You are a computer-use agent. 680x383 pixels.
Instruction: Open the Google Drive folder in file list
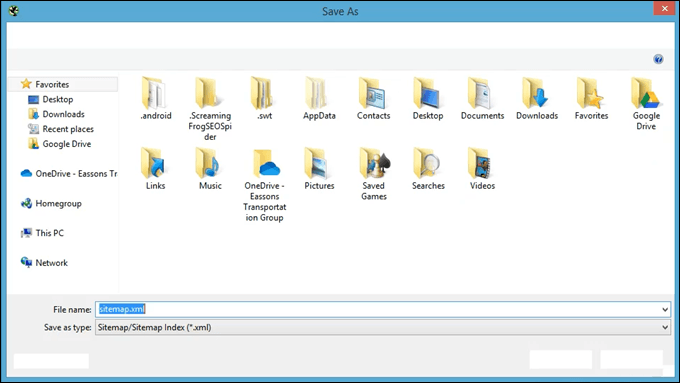646,103
